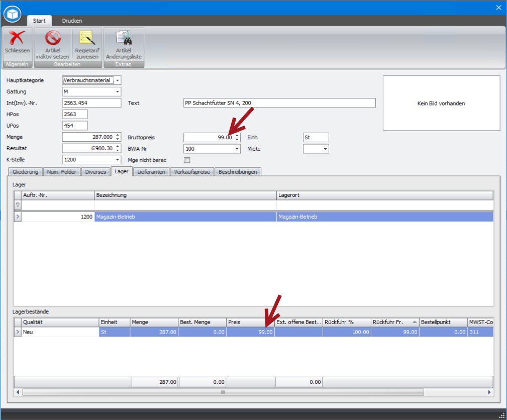This screenshot has height=420, width=507.
Task: Click the Auftr.-Nr. filter cell
Action: coord(58,205)
